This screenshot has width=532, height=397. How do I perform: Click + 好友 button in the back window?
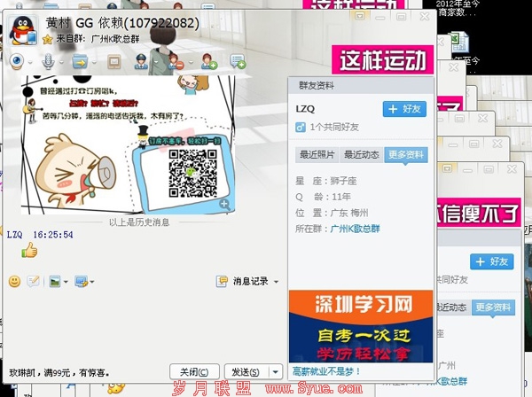(x=491, y=261)
